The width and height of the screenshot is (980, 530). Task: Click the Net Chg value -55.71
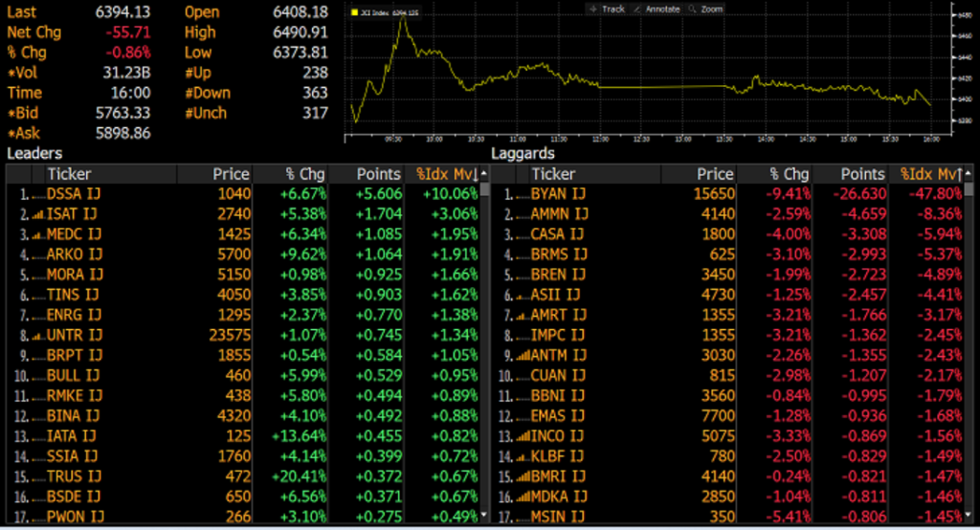tap(127, 32)
